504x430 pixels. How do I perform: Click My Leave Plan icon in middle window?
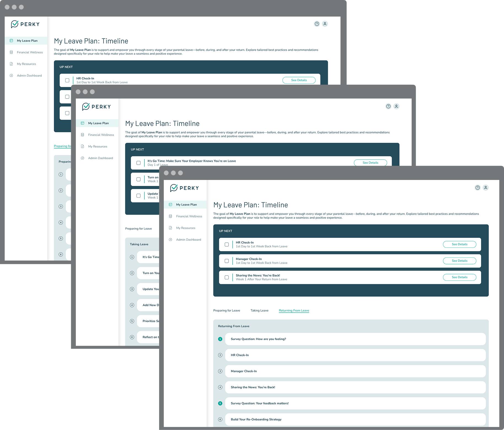[x=82, y=123]
